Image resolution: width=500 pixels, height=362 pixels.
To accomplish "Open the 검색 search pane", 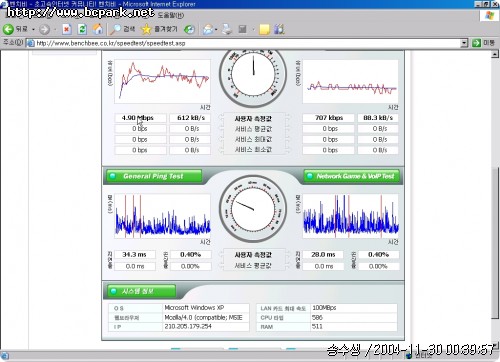I will point(122,29).
